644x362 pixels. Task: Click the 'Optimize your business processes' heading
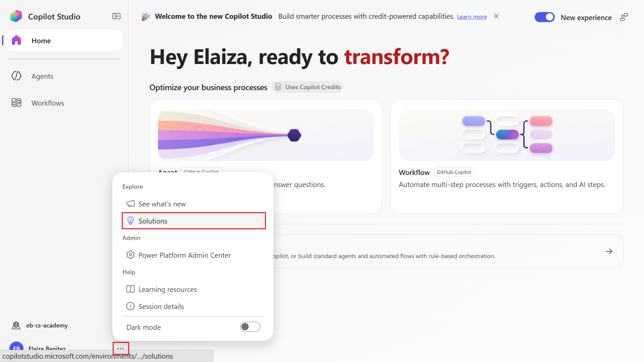pos(208,87)
